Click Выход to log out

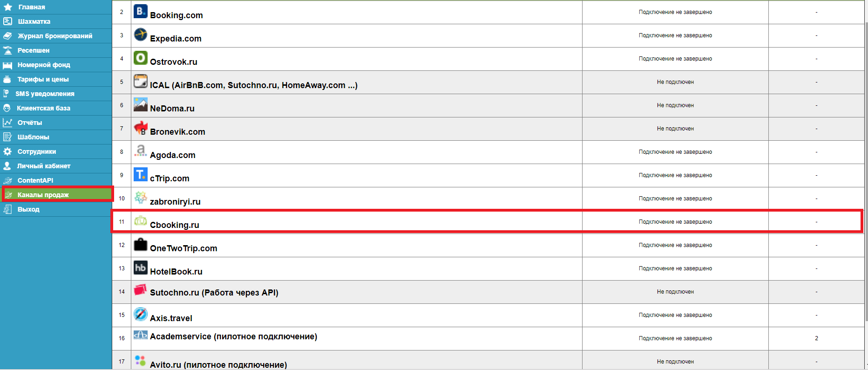[x=28, y=209]
